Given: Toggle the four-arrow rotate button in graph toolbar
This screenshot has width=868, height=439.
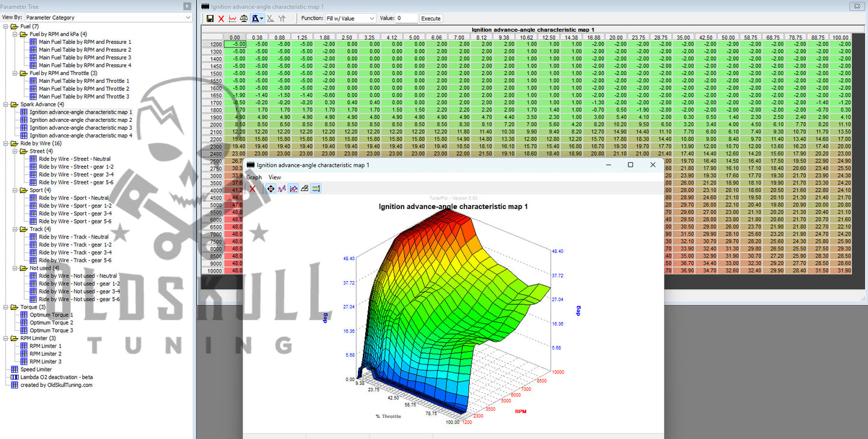Looking at the screenshot, I should (270, 189).
